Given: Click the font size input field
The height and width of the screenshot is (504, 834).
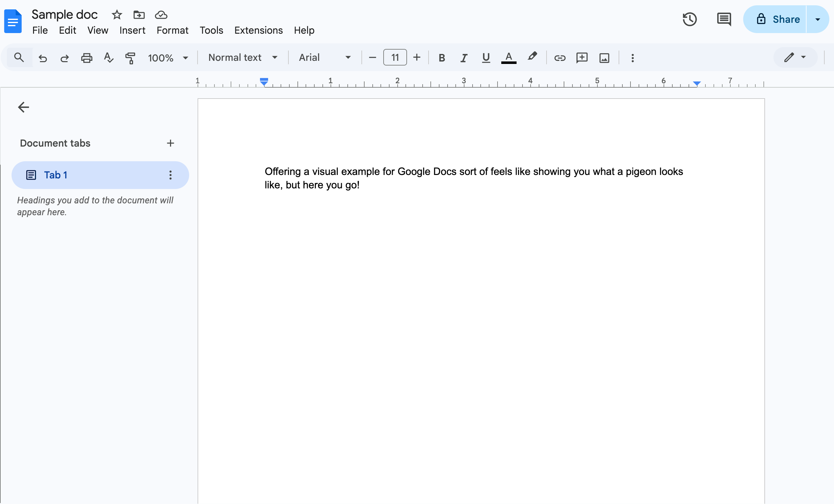Looking at the screenshot, I should click(x=395, y=58).
